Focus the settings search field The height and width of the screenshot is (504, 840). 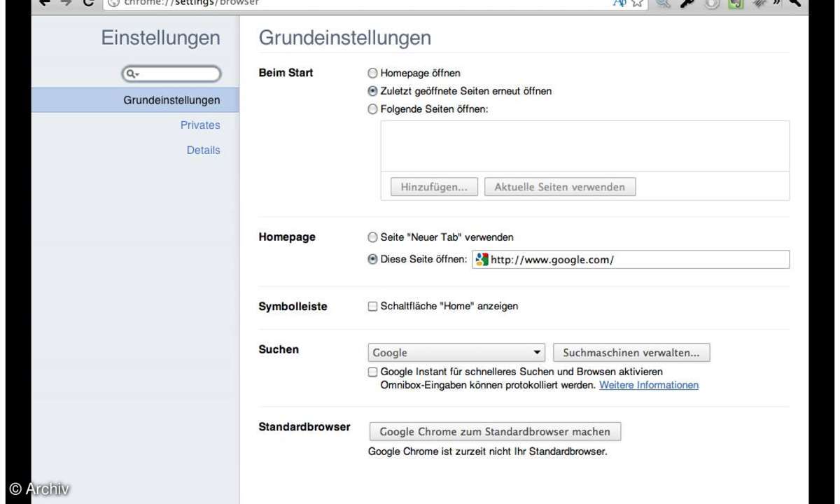click(x=171, y=73)
